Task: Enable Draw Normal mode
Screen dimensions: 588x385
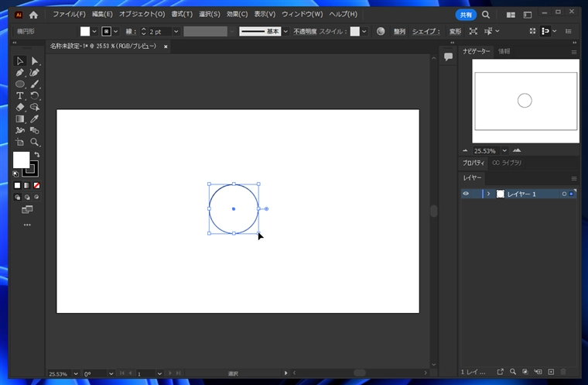Action: [17, 198]
